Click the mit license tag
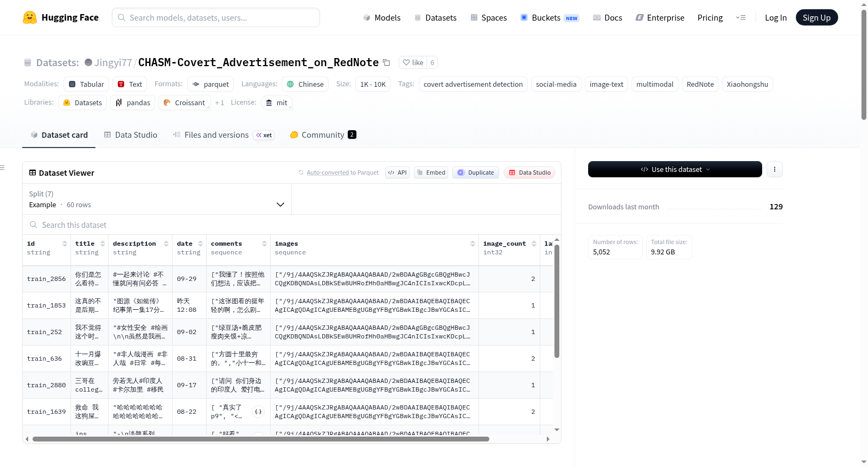The width and height of the screenshot is (868, 467). 277,103
